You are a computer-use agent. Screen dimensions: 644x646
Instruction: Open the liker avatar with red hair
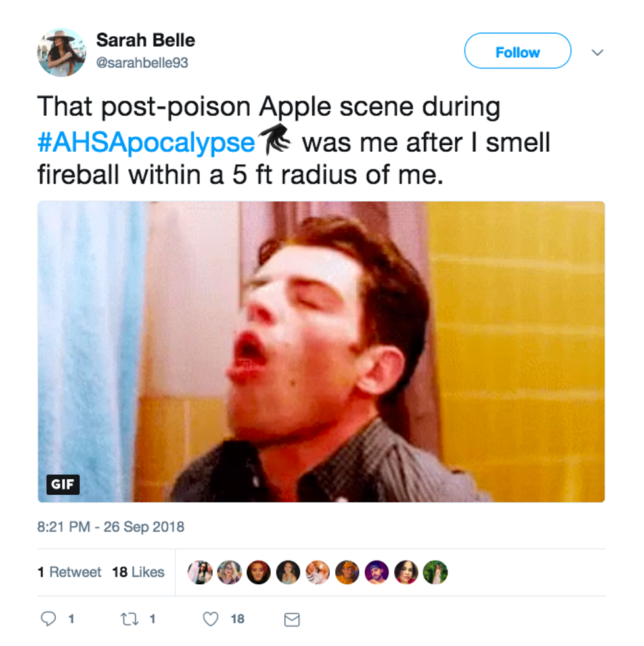(x=259, y=572)
